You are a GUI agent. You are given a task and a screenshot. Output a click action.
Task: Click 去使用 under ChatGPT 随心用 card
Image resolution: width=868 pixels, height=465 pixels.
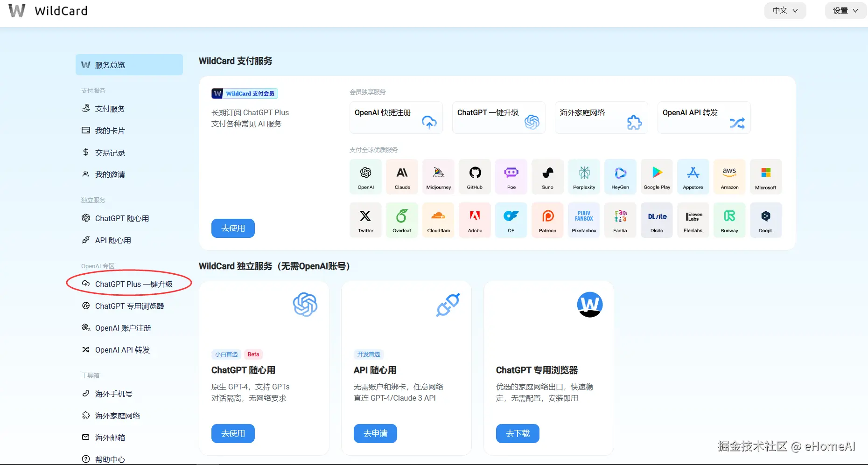[x=233, y=433]
